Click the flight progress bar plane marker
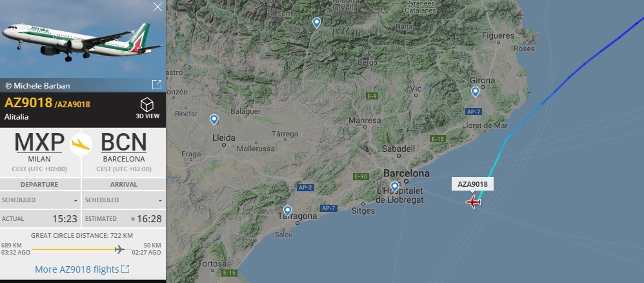 click(119, 249)
